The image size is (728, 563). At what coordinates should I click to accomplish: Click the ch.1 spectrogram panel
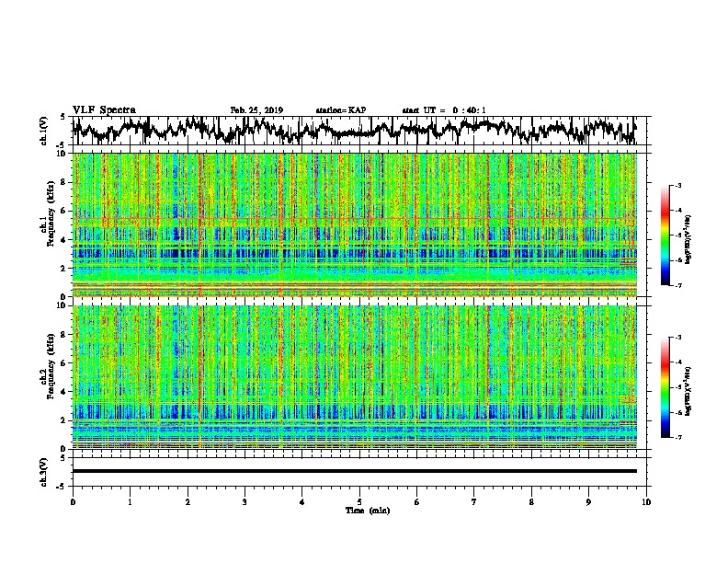(x=355, y=224)
